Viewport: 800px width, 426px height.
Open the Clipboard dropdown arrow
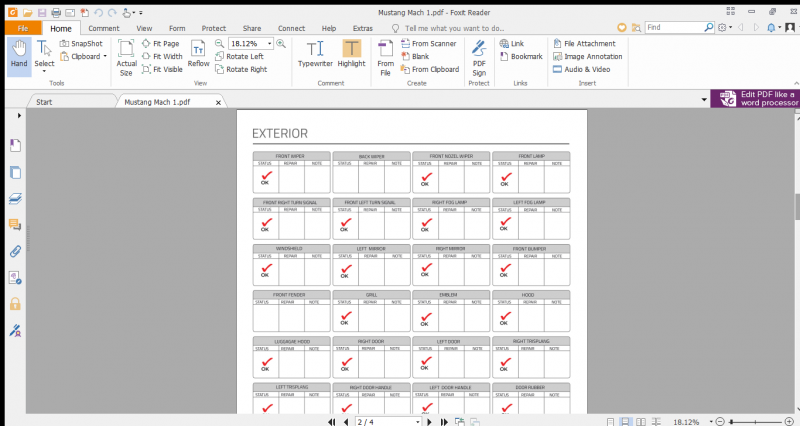105,56
